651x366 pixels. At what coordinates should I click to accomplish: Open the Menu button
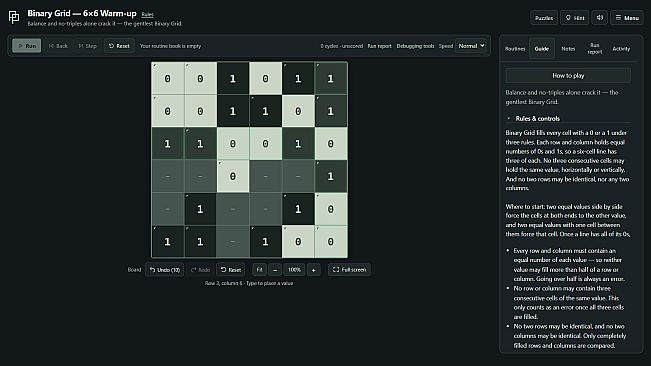627,18
